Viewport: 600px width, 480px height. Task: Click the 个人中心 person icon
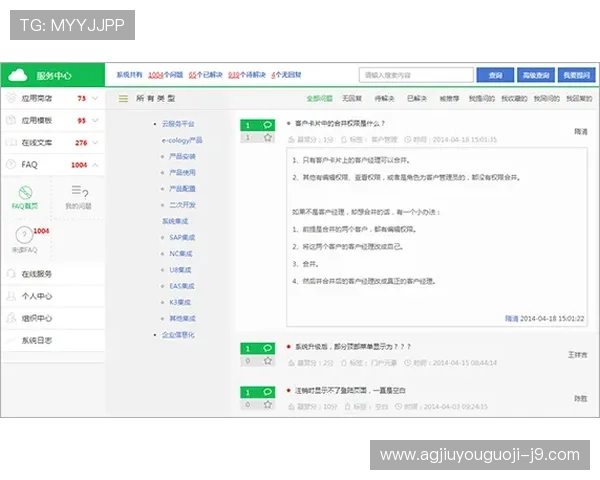pos(11,296)
